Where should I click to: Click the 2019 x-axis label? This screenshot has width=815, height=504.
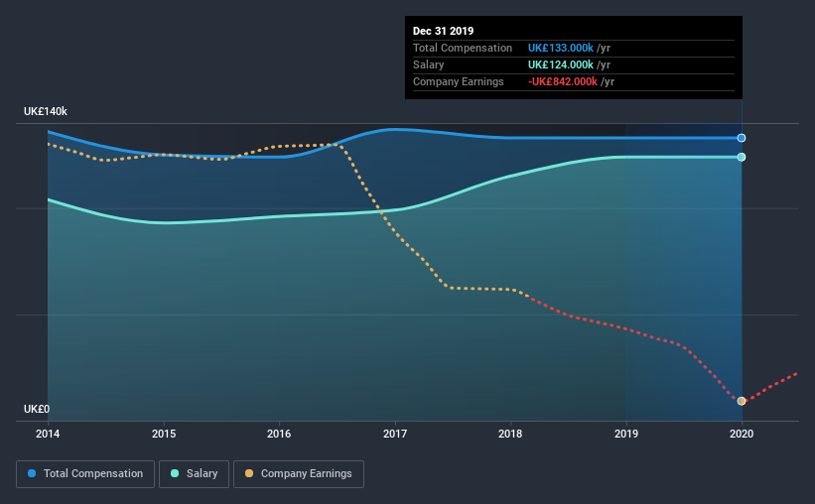point(626,434)
